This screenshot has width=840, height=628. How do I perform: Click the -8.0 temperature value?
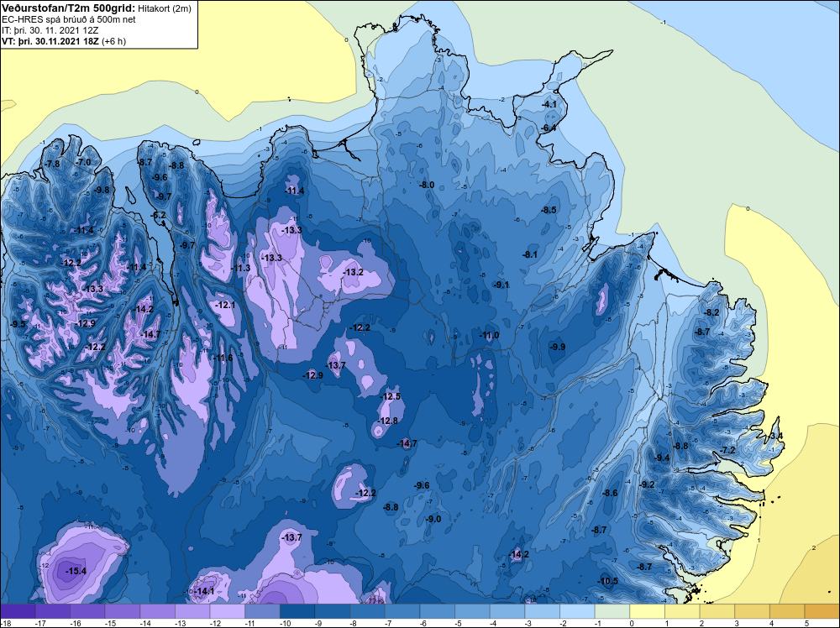tap(427, 185)
